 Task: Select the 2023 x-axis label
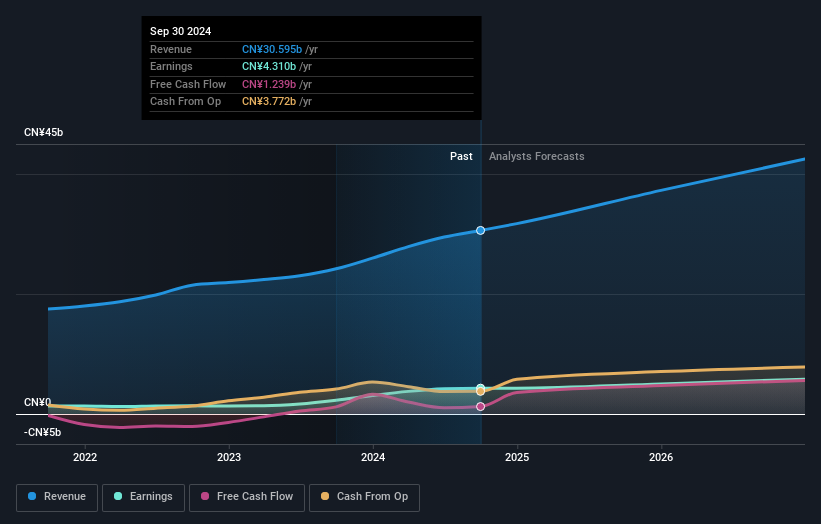[x=229, y=458]
